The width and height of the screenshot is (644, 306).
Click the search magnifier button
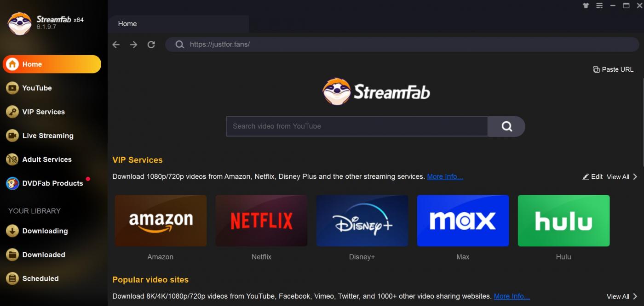(506, 126)
